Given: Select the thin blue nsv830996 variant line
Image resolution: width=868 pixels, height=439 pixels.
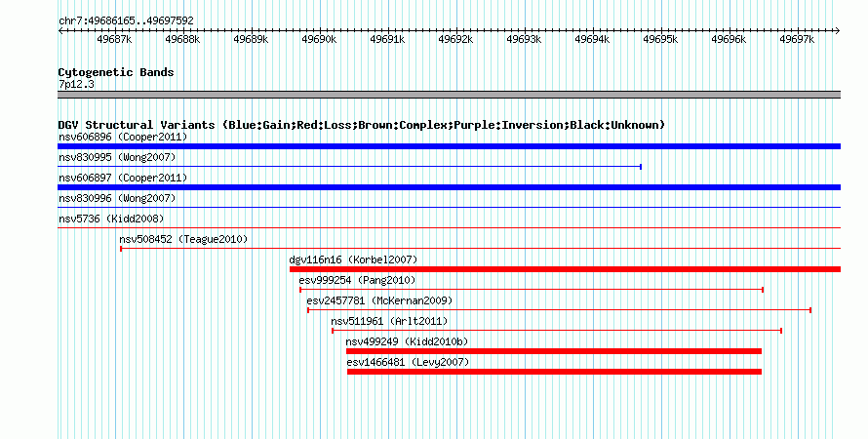Looking at the screenshot, I should (449, 208).
